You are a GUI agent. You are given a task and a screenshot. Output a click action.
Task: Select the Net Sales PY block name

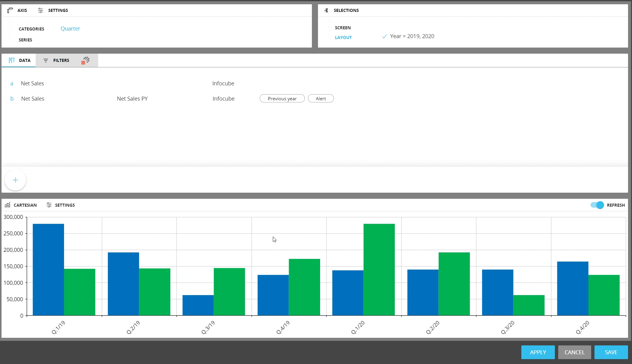tap(132, 98)
